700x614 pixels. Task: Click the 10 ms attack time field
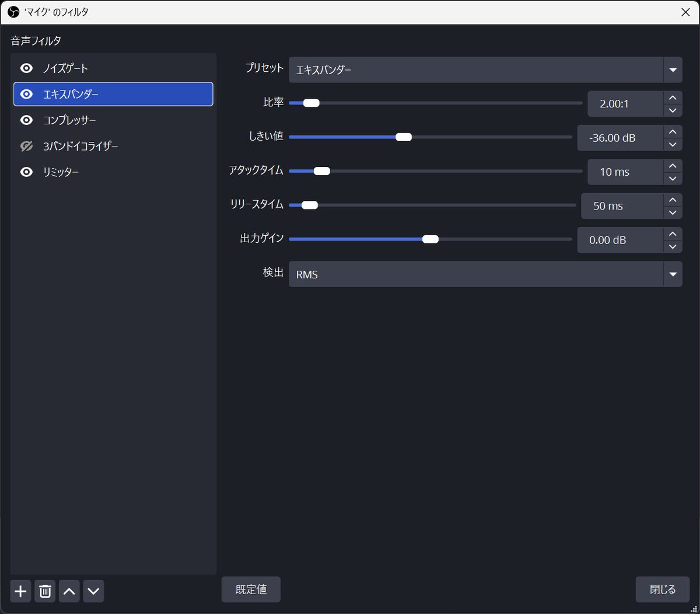click(x=625, y=172)
